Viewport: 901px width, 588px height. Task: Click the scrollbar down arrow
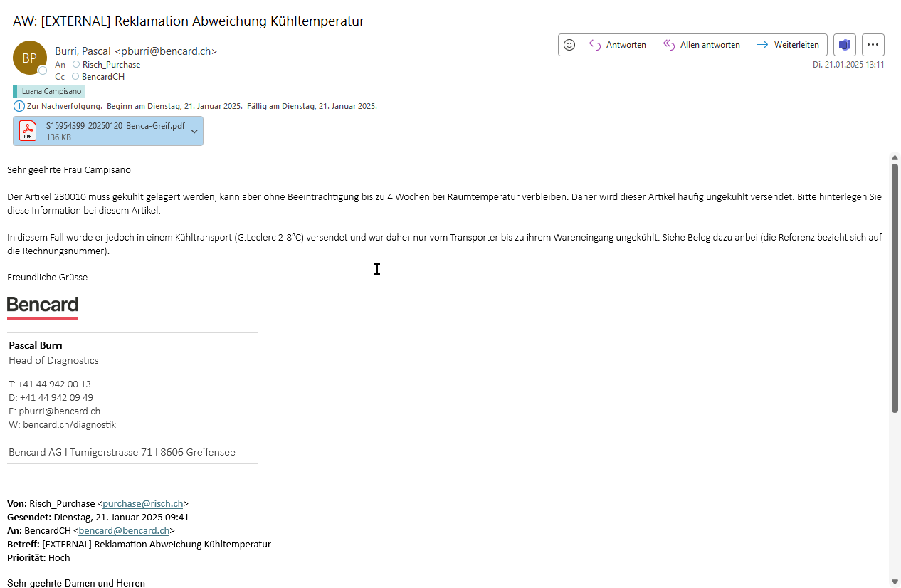[895, 582]
